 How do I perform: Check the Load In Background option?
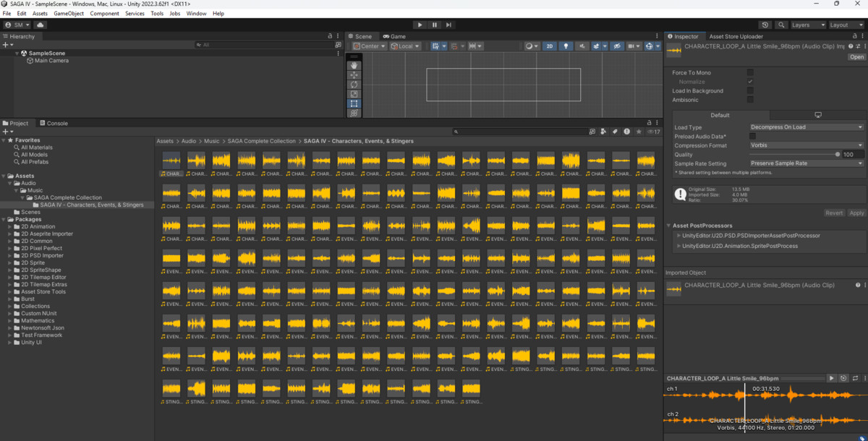tap(750, 91)
